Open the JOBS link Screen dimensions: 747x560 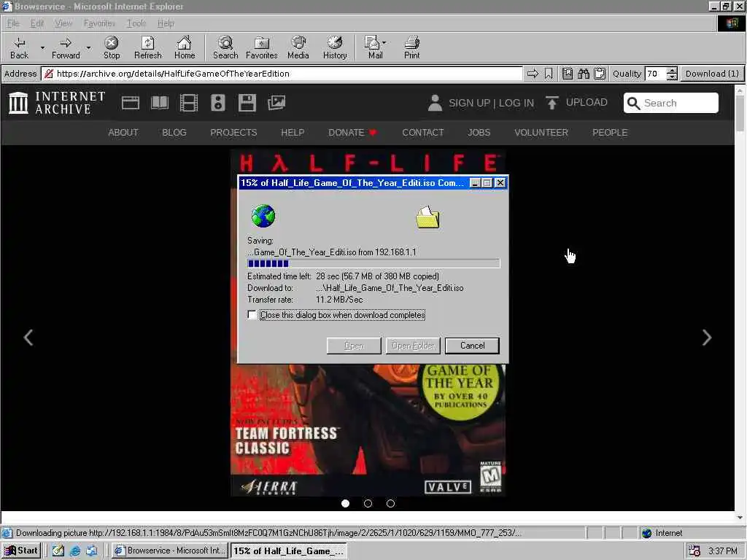pyautogui.click(x=479, y=133)
